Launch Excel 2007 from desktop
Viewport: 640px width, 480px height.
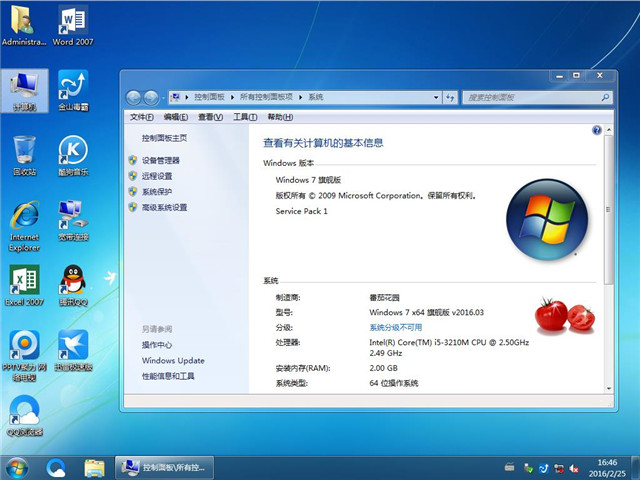(24, 286)
